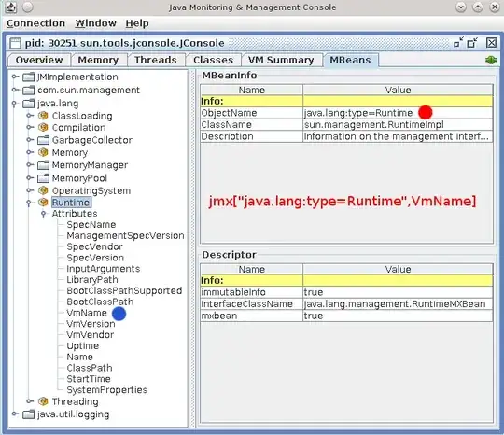The width and height of the screenshot is (504, 435).
Task: Collapse the Attributes node
Action: coord(43,214)
